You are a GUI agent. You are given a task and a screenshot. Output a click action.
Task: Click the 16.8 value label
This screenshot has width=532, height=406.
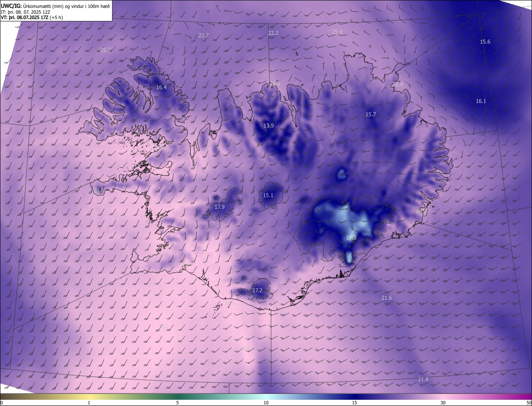pos(351,238)
